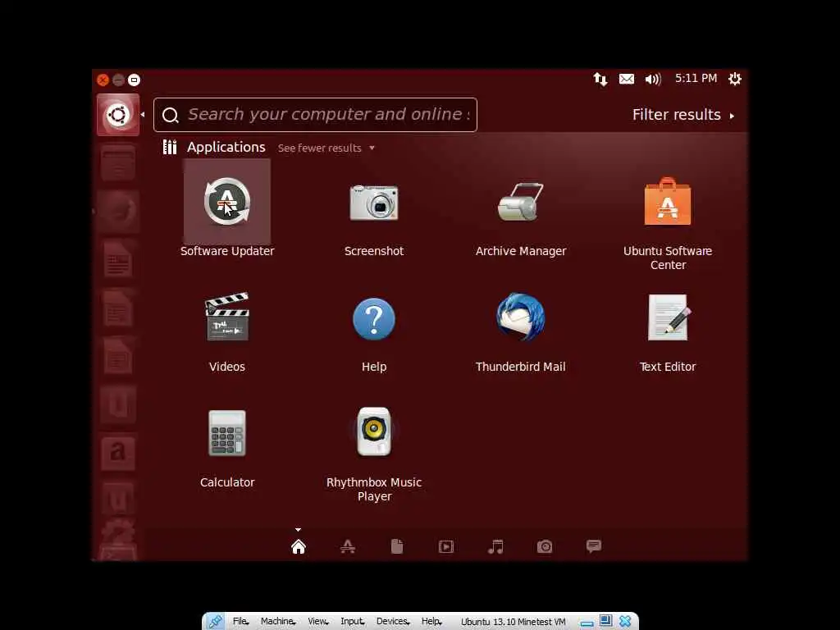Select the Home lens in the Dash

(299, 546)
